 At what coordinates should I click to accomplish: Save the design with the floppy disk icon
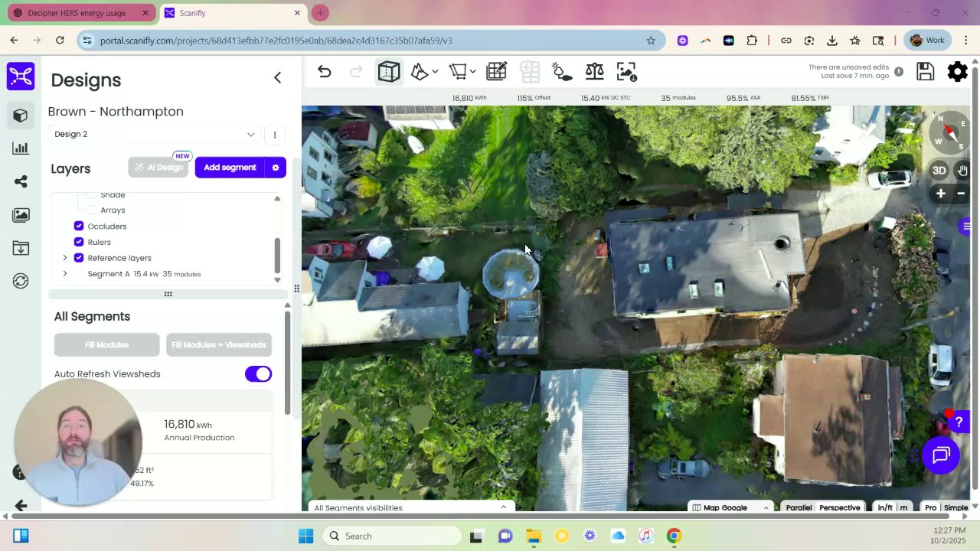pyautogui.click(x=925, y=71)
